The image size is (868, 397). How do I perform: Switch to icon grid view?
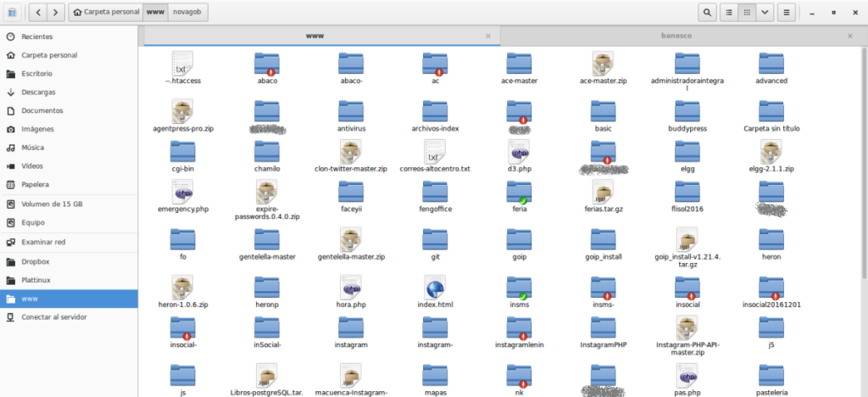[747, 12]
